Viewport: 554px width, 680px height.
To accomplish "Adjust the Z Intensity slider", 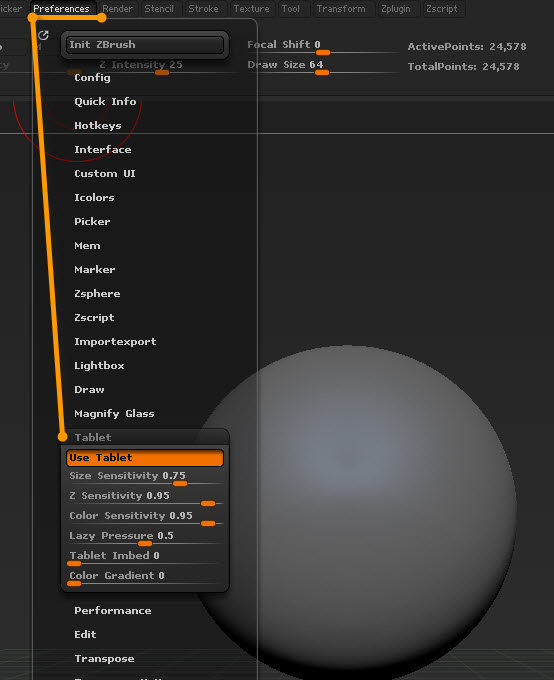I will pos(167,67).
